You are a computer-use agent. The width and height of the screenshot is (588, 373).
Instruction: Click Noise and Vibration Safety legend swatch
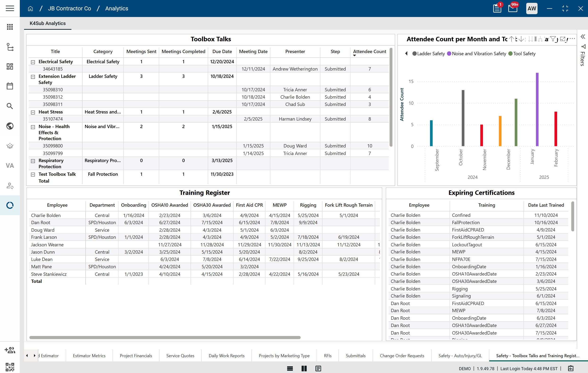449,54
